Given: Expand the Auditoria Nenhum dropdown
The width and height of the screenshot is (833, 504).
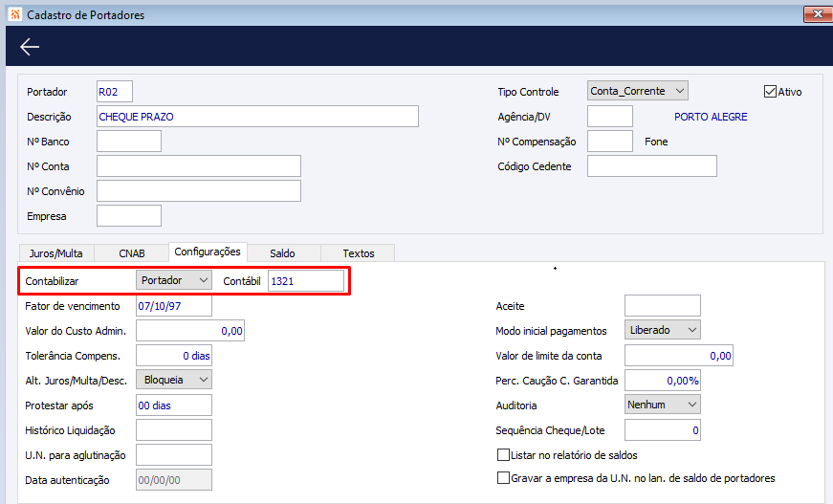Looking at the screenshot, I should (x=663, y=405).
